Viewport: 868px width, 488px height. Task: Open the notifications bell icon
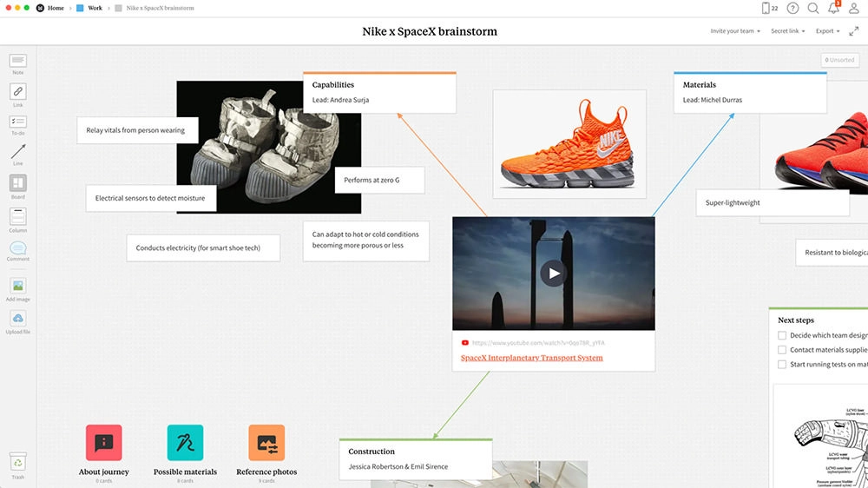(x=833, y=8)
